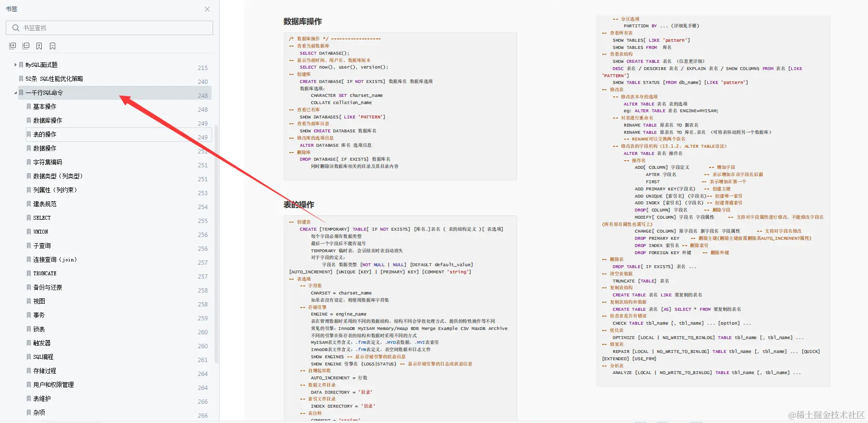Open the 用户和权限管理 bookmark
Viewport: 868px width, 423px height.
tap(53, 385)
